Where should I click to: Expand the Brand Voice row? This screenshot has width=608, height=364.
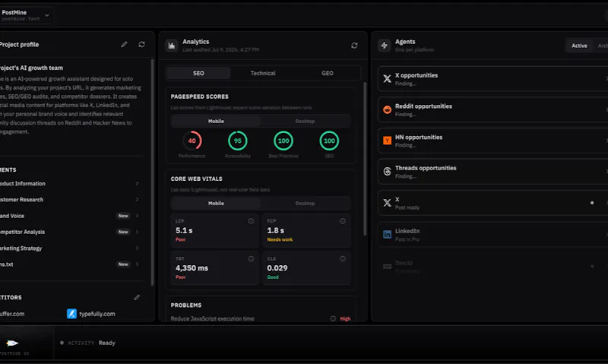click(70, 216)
